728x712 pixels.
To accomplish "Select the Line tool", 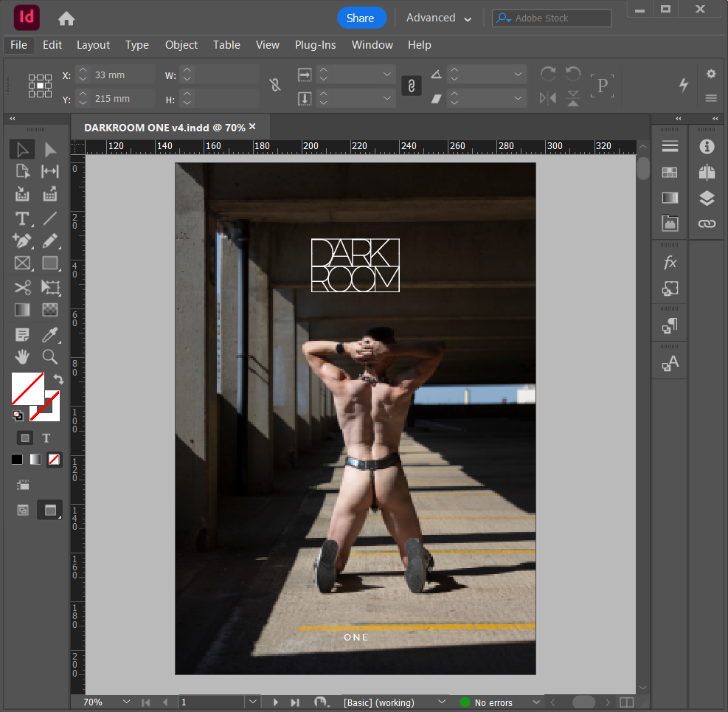I will pos(50,218).
